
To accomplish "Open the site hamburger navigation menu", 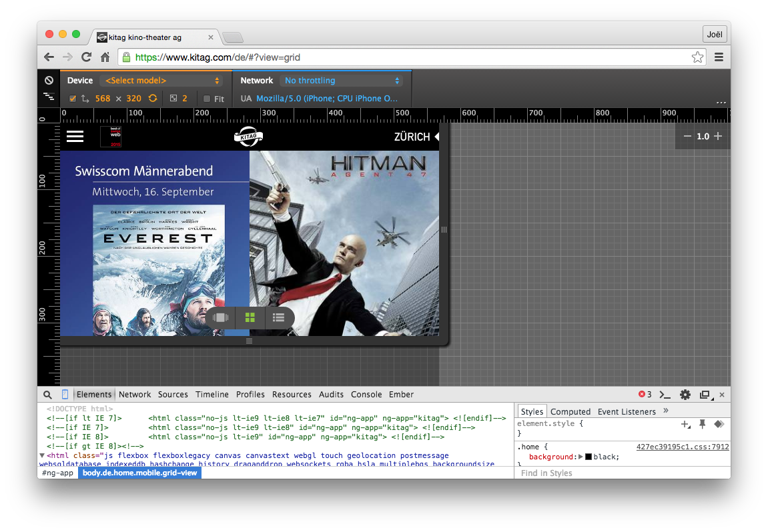I will click(x=75, y=137).
